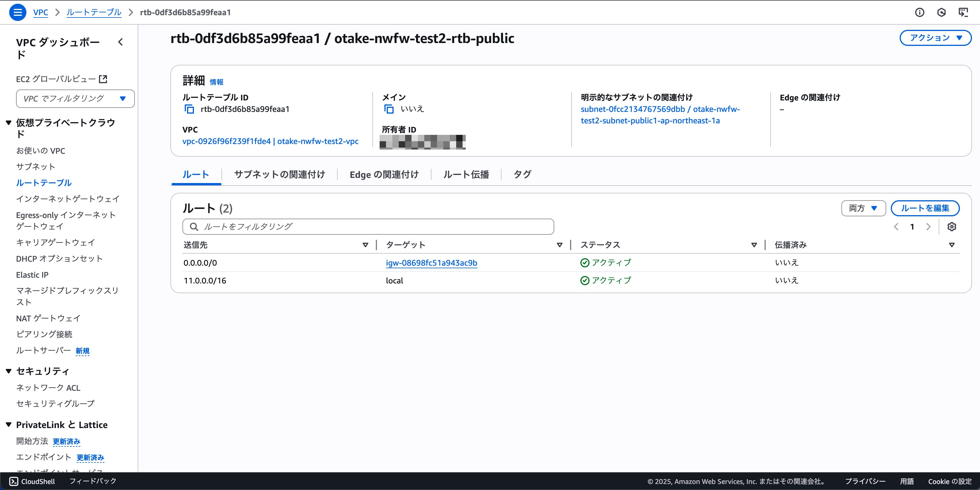Open route table preferences gear icon
This screenshot has height=490, width=980.
pyautogui.click(x=952, y=227)
